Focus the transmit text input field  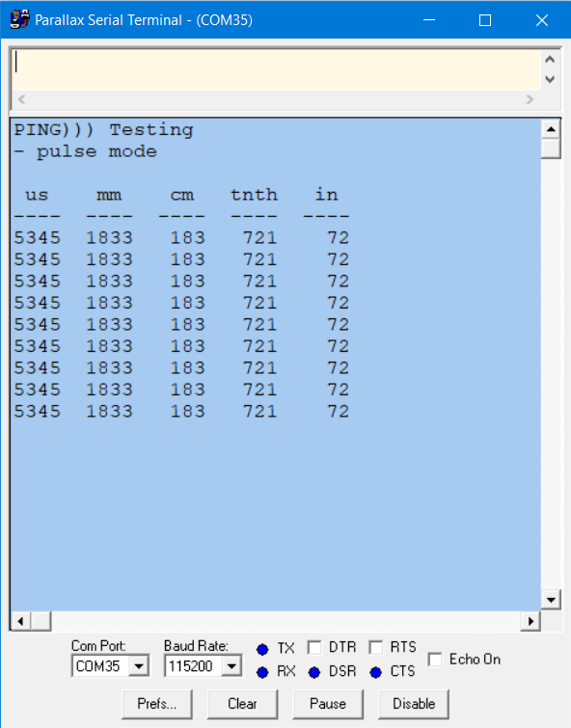[x=276, y=69]
